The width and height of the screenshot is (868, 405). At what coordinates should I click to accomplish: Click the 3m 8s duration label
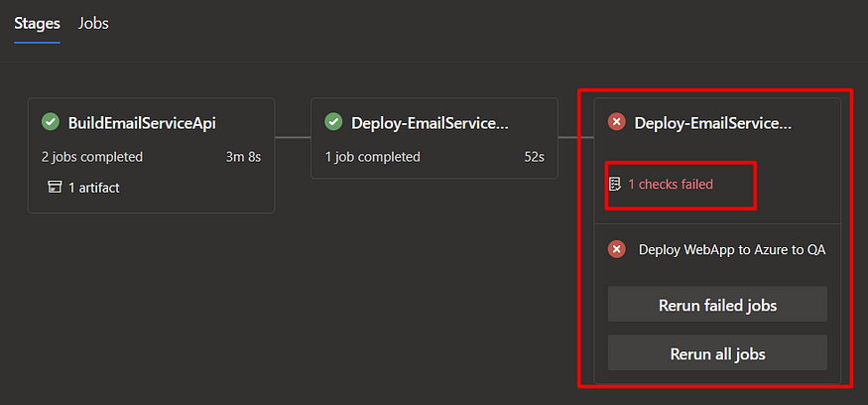pyautogui.click(x=243, y=157)
